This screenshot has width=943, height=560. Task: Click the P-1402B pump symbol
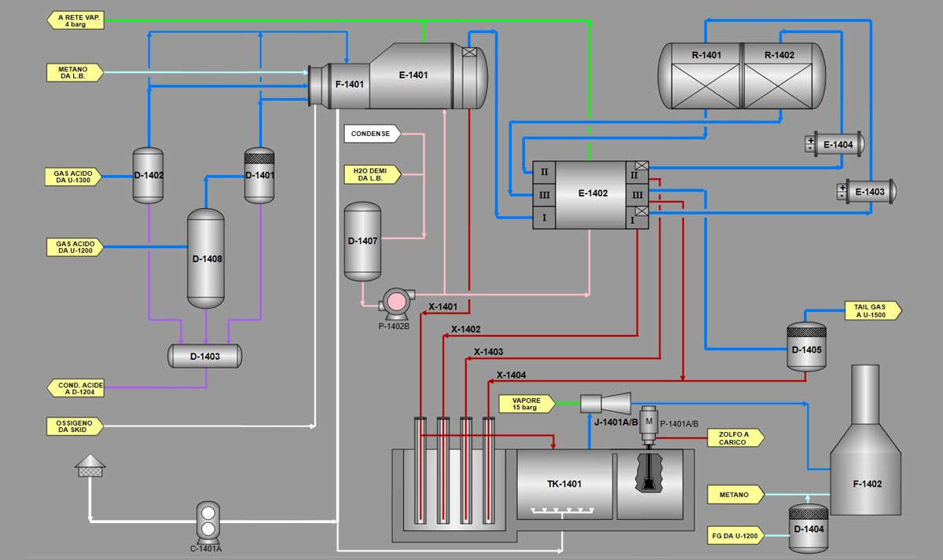[394, 302]
